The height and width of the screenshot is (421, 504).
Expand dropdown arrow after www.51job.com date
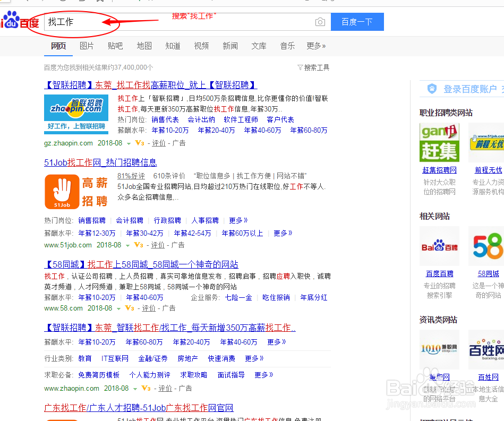[127, 245]
